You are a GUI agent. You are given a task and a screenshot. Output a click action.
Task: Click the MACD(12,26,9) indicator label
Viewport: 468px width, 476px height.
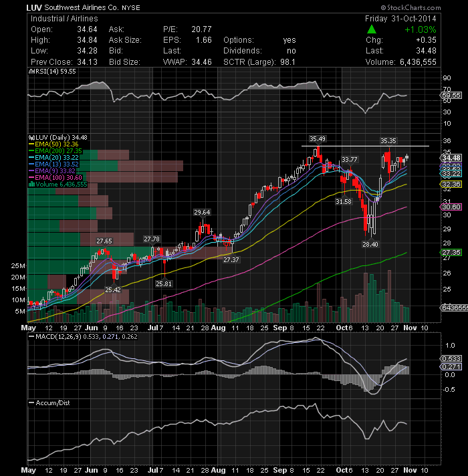(x=58, y=337)
